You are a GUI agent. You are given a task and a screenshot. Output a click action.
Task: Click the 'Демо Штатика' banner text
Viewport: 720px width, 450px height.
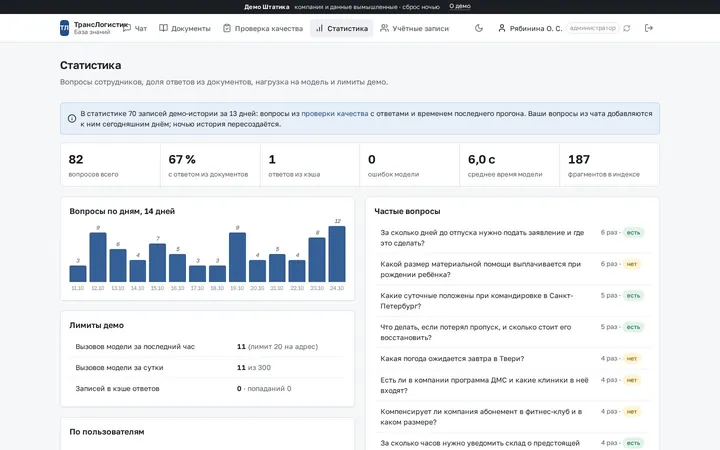267,7
